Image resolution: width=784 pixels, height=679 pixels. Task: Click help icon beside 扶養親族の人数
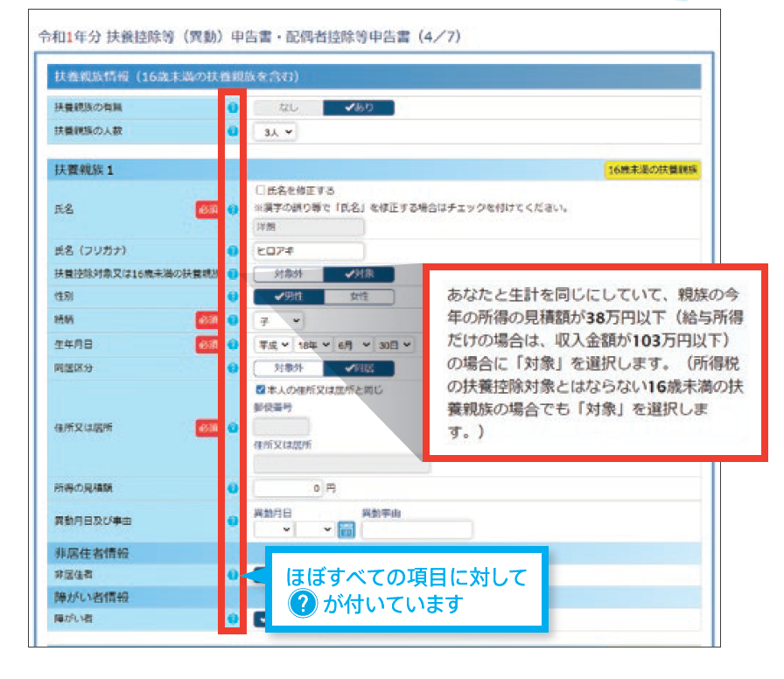(233, 131)
